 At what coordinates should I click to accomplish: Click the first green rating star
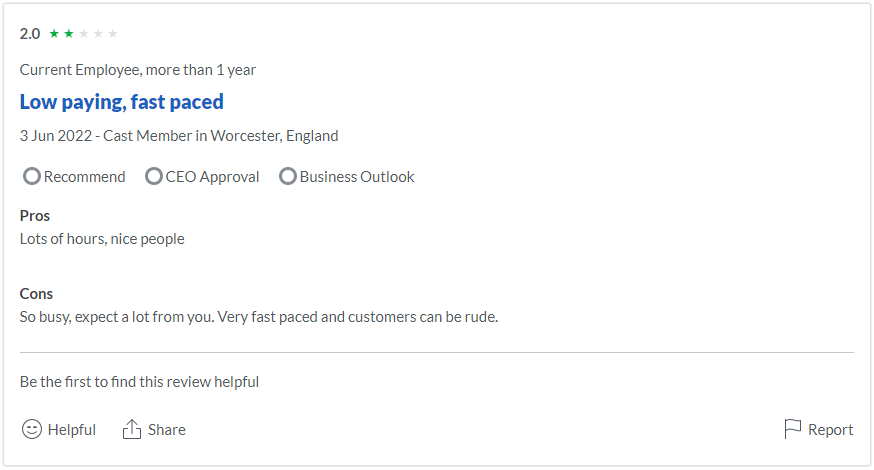click(x=54, y=33)
